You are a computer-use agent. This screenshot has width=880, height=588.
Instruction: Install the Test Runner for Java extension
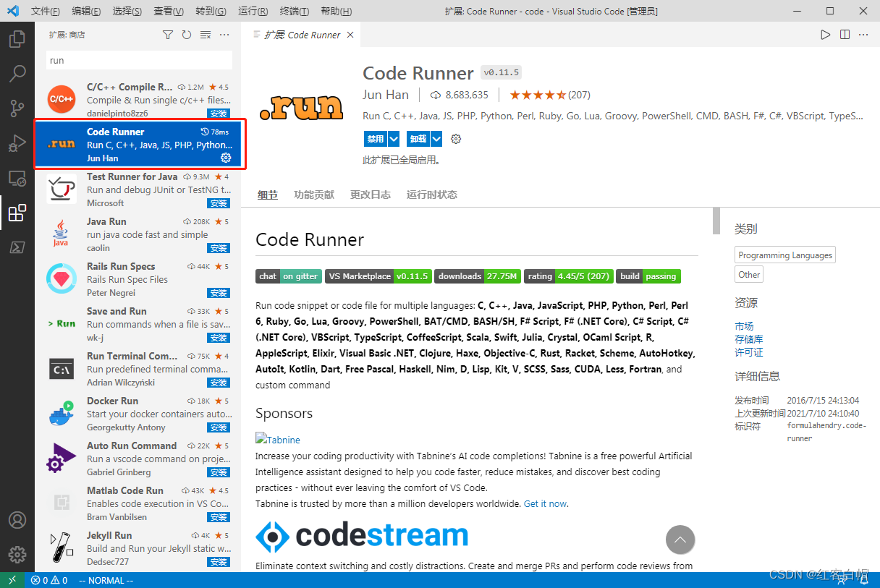219,203
